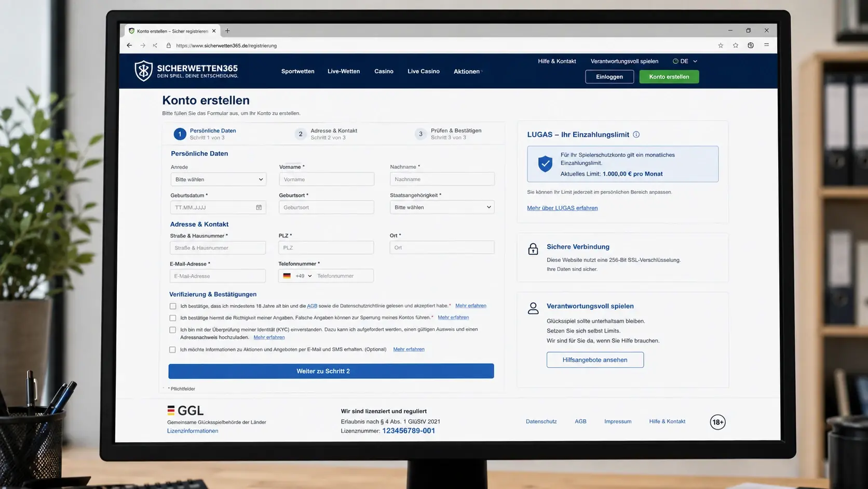Click Weiter zu Schritt 2 button

pyautogui.click(x=331, y=371)
